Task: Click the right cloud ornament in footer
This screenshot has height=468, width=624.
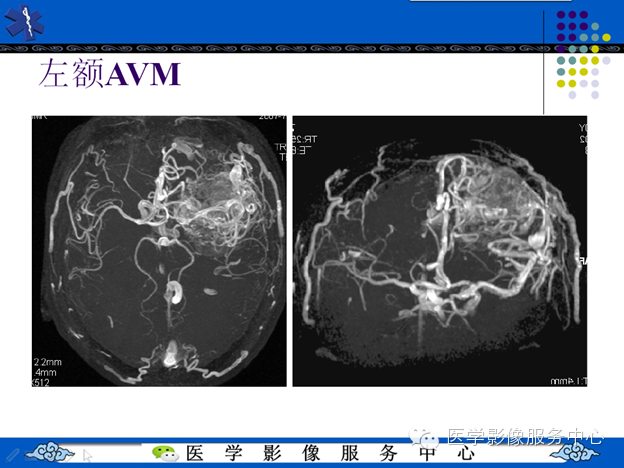Action: point(575,453)
